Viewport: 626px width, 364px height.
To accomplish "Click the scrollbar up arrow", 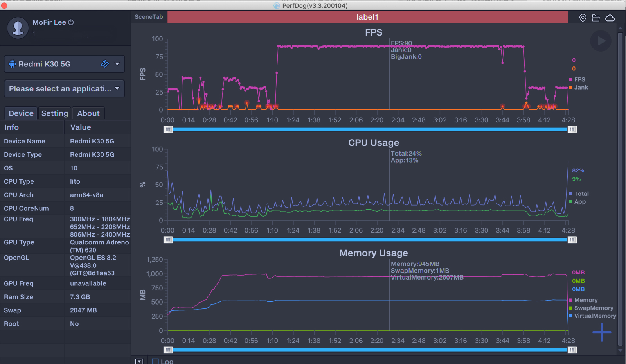I will pyautogui.click(x=620, y=28).
